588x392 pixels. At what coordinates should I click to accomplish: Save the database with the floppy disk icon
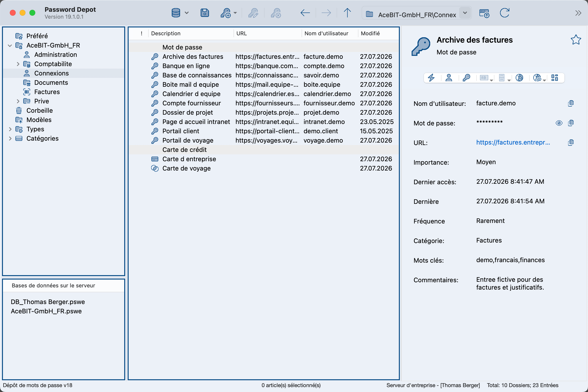coord(205,13)
